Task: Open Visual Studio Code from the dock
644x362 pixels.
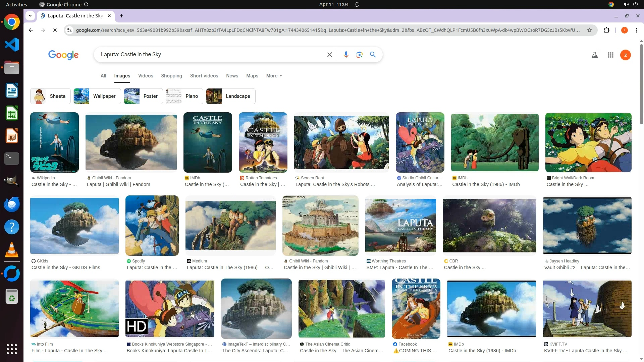Action: click(12, 45)
